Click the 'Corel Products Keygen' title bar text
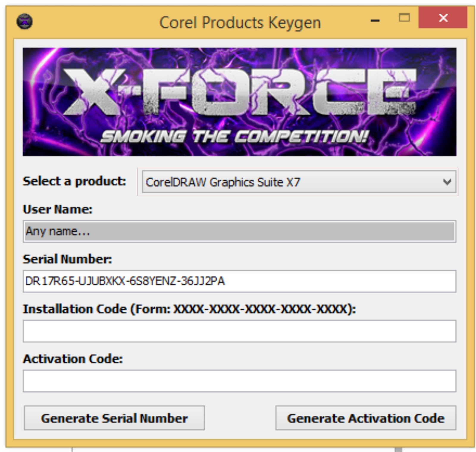This screenshot has width=476, height=452. click(240, 23)
